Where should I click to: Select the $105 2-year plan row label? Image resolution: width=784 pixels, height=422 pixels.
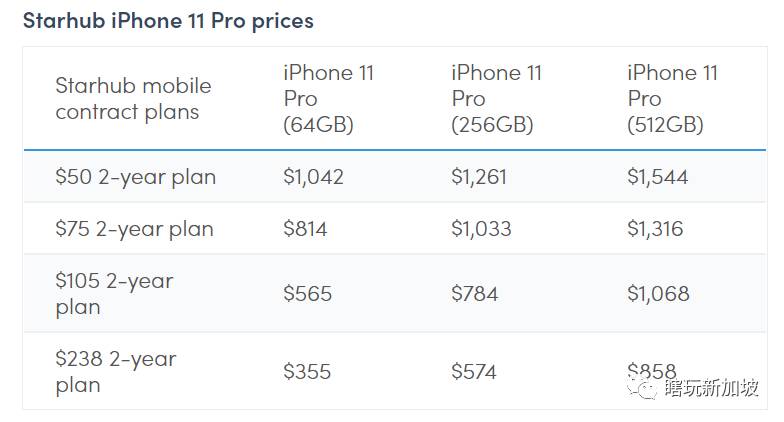[x=114, y=294]
